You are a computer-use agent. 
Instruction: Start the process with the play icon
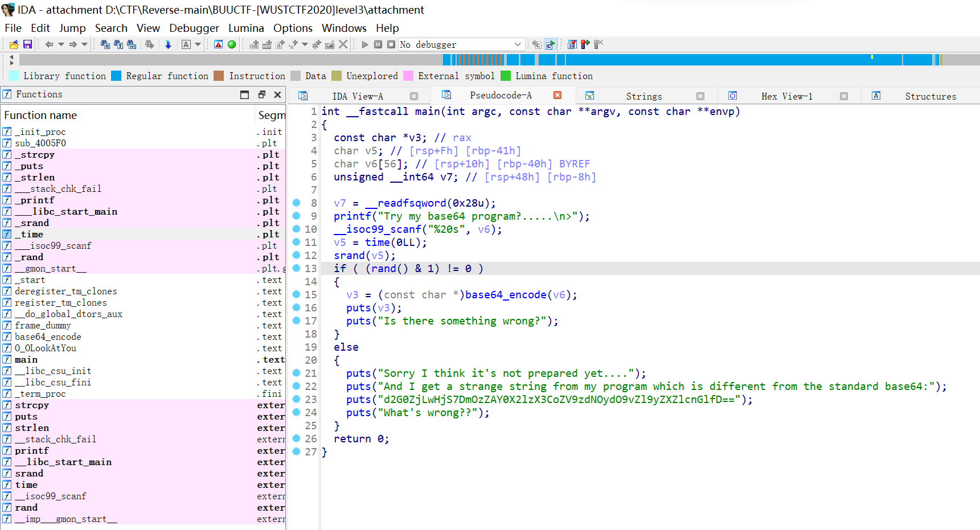point(365,44)
